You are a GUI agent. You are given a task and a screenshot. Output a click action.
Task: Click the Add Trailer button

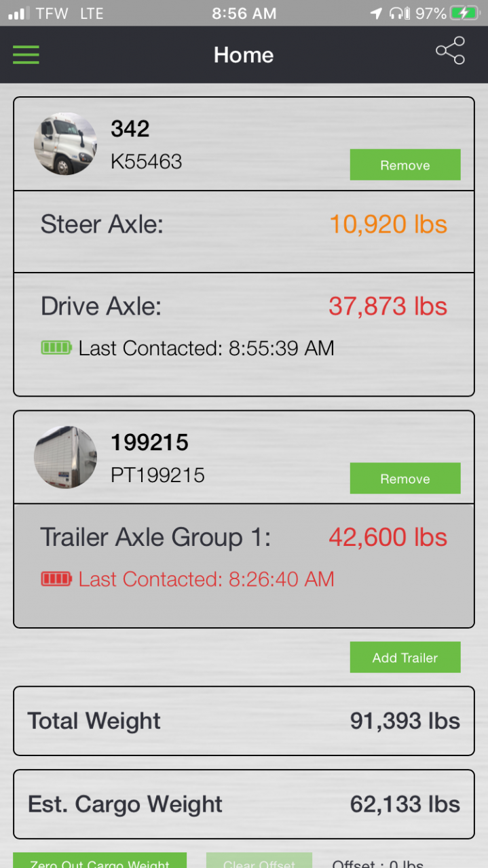(x=405, y=657)
